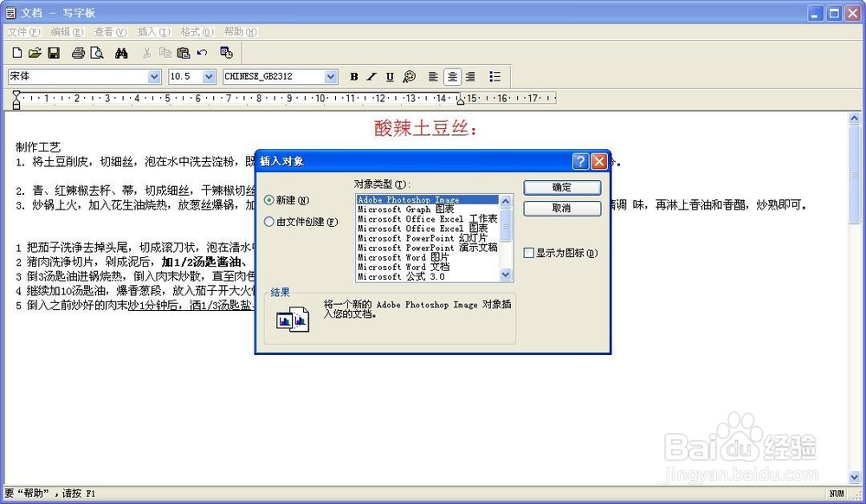Screen dimensions: 866x504
Task: Open the 文件 menu
Action: [23, 32]
